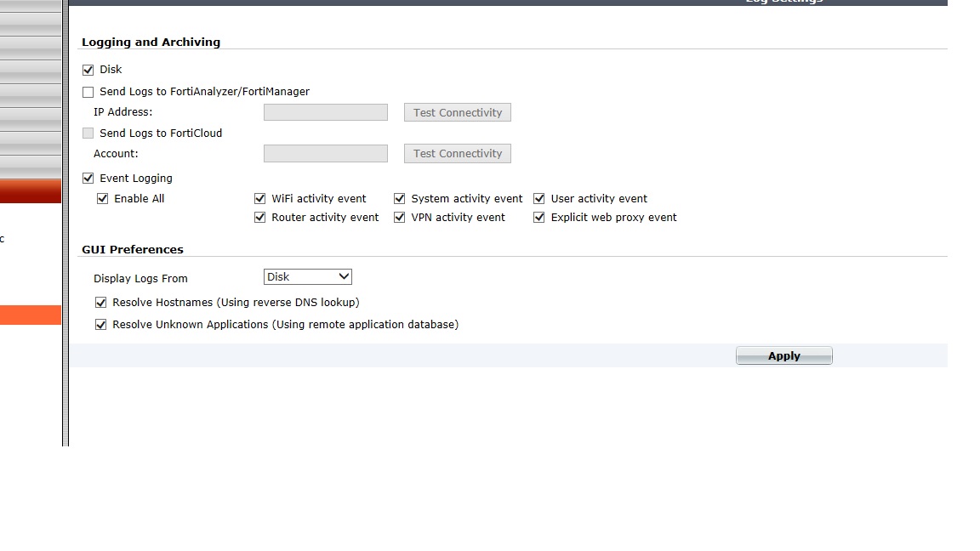The image size is (980, 551).
Task: Toggle Explicit web proxy event checkbox
Action: click(x=538, y=218)
